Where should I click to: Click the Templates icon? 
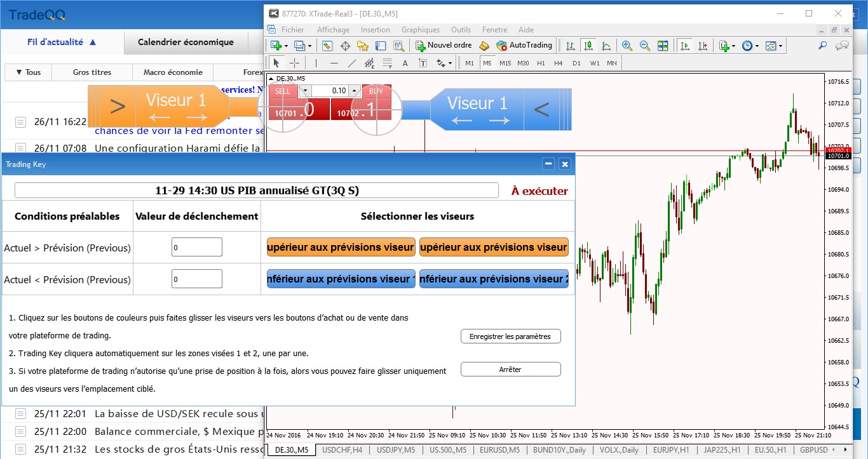[x=771, y=46]
